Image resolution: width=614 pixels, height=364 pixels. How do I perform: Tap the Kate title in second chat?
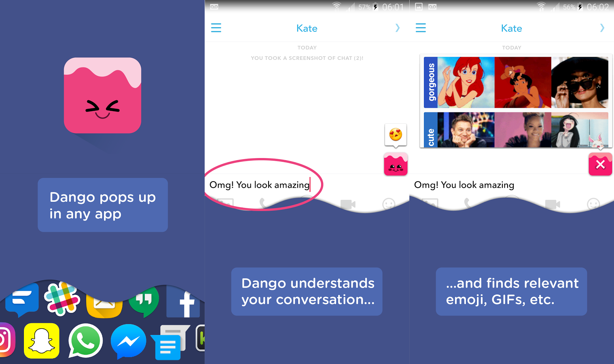pyautogui.click(x=512, y=28)
